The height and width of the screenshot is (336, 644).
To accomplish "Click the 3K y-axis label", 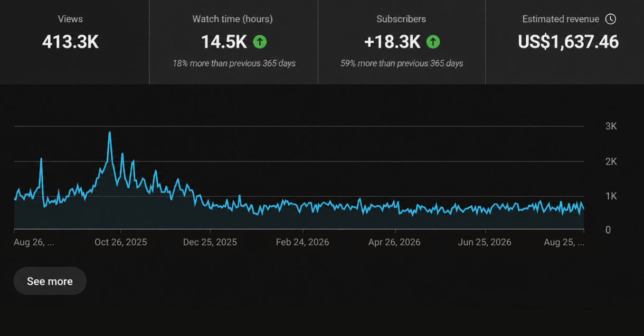I will (x=611, y=127).
